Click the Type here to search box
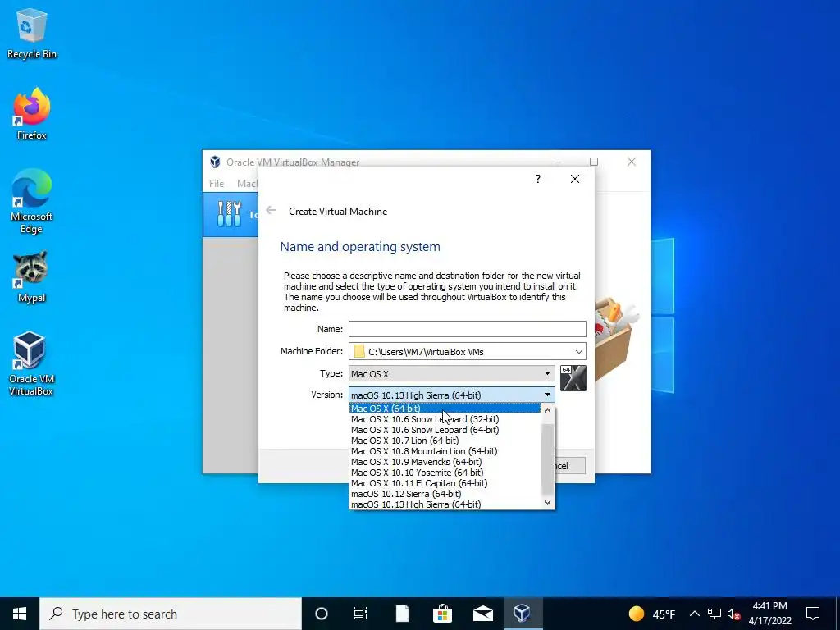The image size is (840, 630). 171,614
